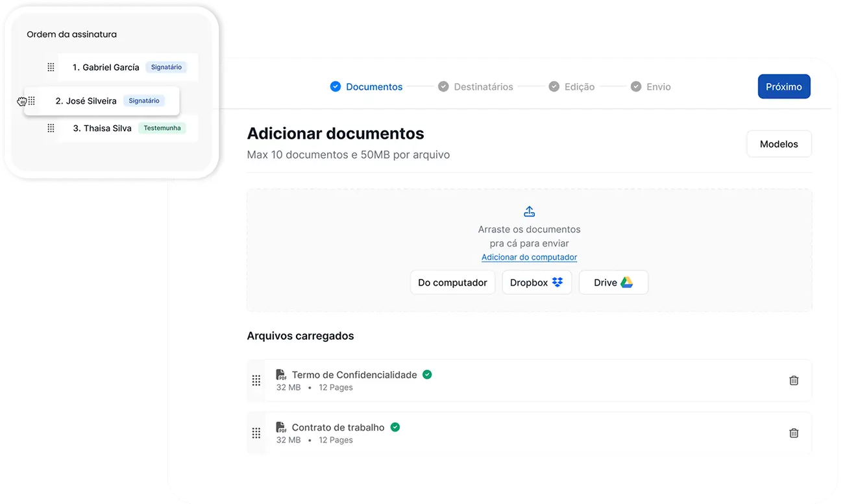Viewport: 858px width, 504px height.
Task: Click the Adicionar do computador link
Action: coord(529,258)
